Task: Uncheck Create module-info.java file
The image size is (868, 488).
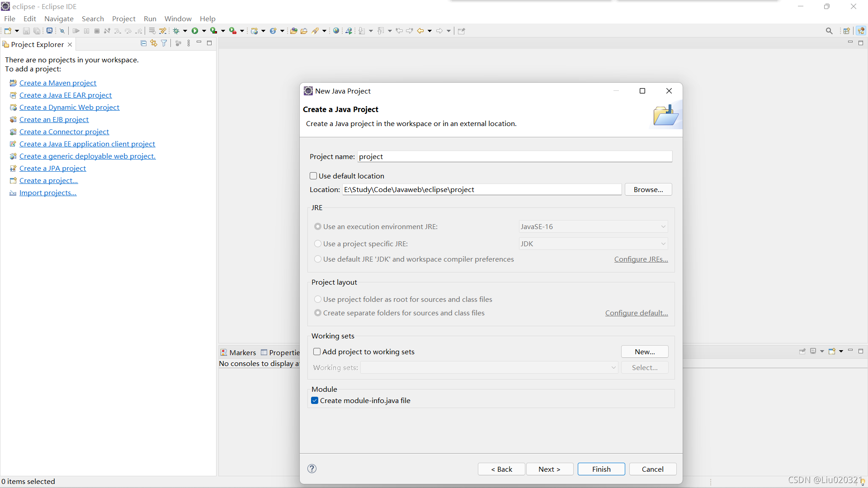Action: click(x=315, y=400)
